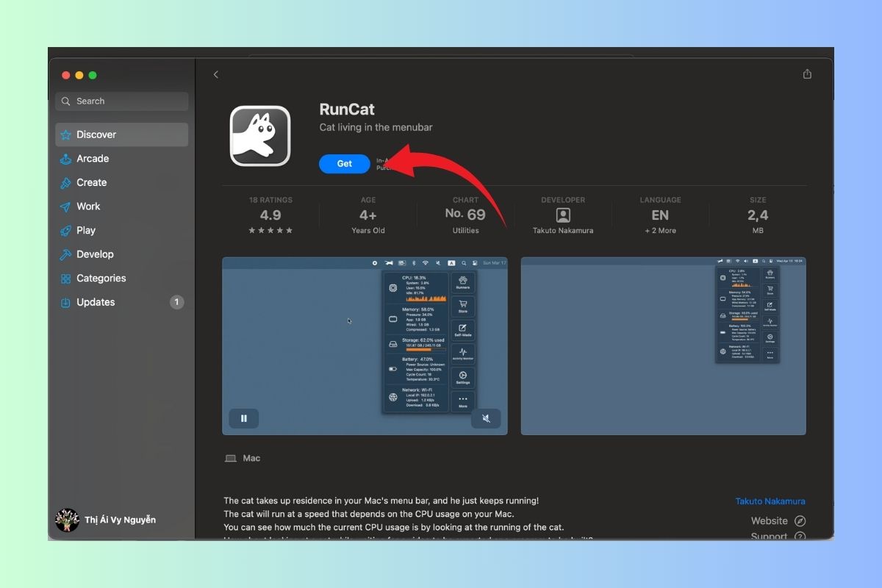Click the 4+ age rating

click(x=368, y=215)
